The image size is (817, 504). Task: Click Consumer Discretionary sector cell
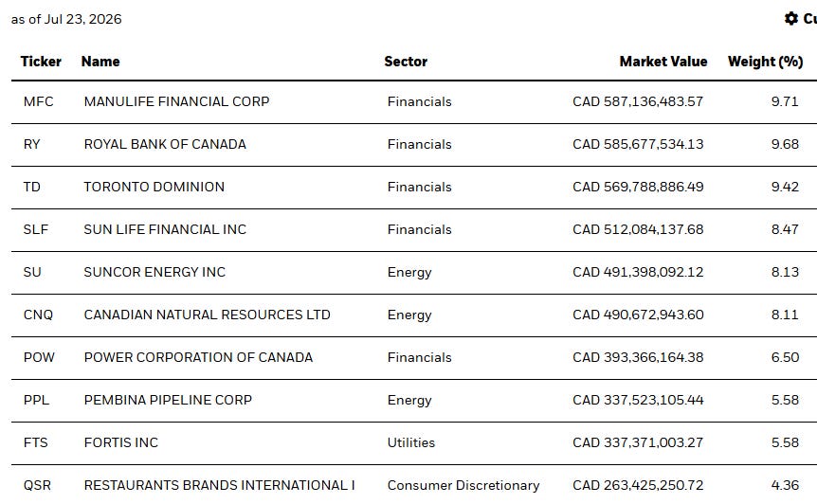point(463,486)
